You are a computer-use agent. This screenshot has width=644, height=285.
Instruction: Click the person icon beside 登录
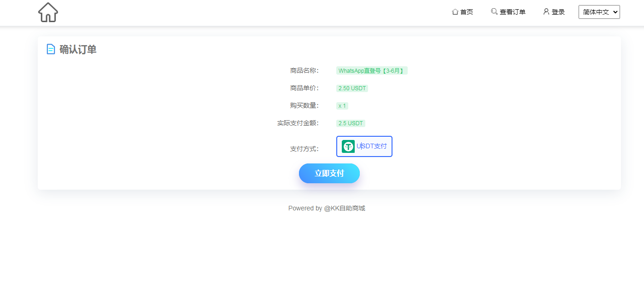546,12
